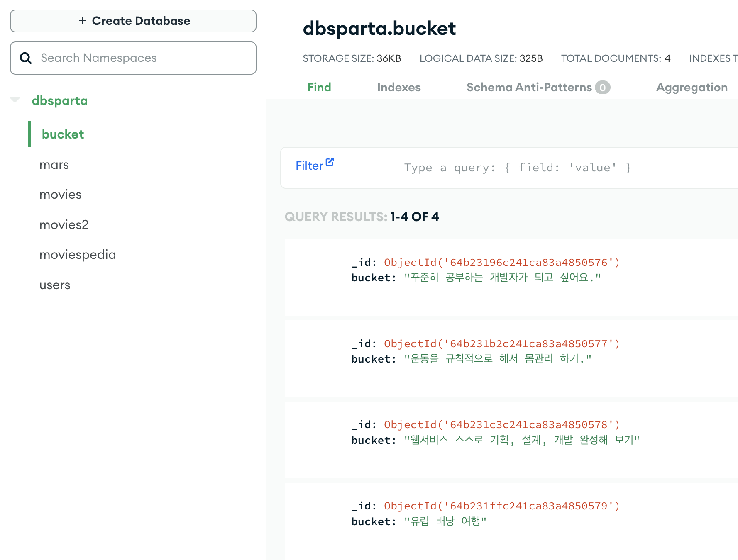Click the TOTAL DOCUMENTS: 4 stat
The width and height of the screenshot is (738, 560).
616,58
